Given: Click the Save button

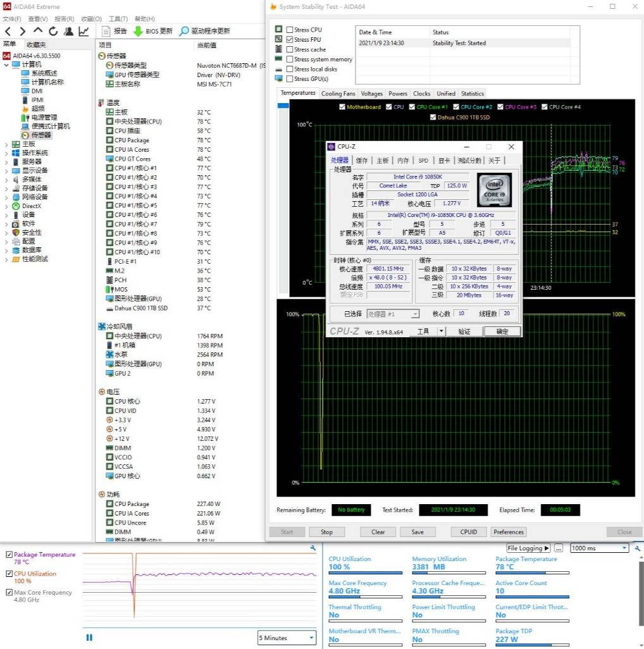Looking at the screenshot, I should tap(418, 532).
